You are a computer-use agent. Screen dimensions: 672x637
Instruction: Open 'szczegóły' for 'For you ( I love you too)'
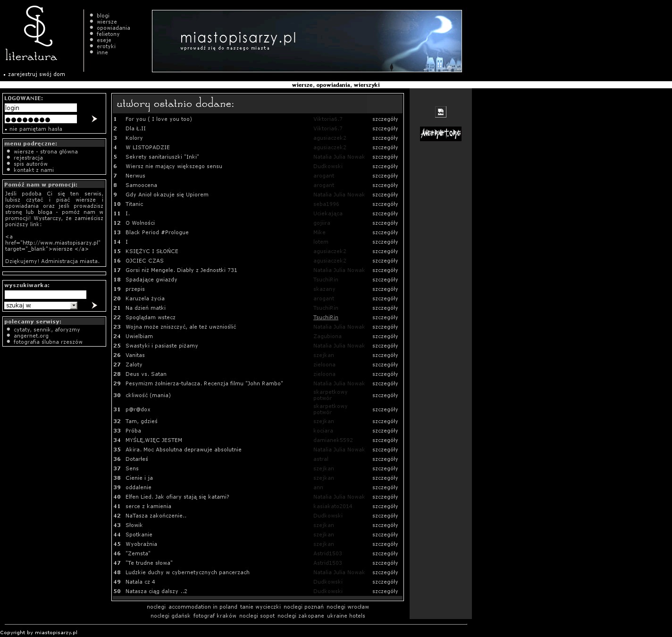point(385,119)
